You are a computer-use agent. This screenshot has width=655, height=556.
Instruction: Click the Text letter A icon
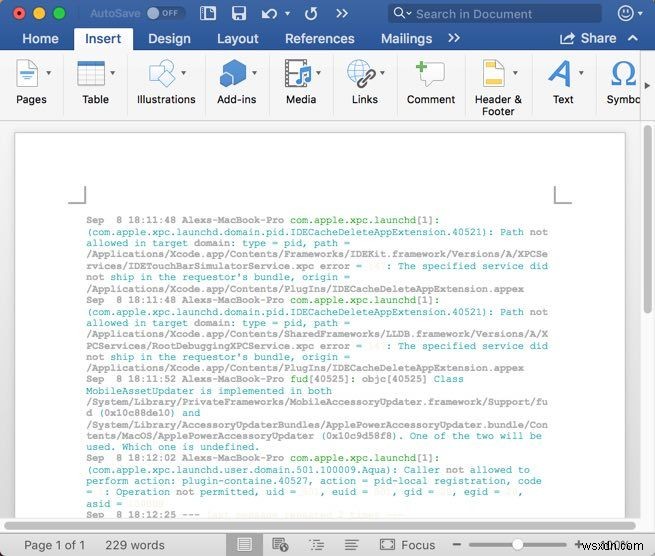[559, 73]
